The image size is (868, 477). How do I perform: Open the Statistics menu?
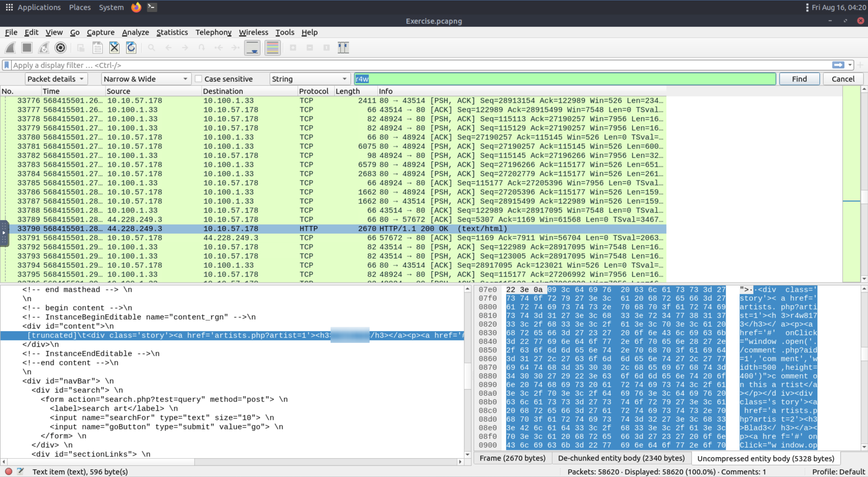click(172, 32)
